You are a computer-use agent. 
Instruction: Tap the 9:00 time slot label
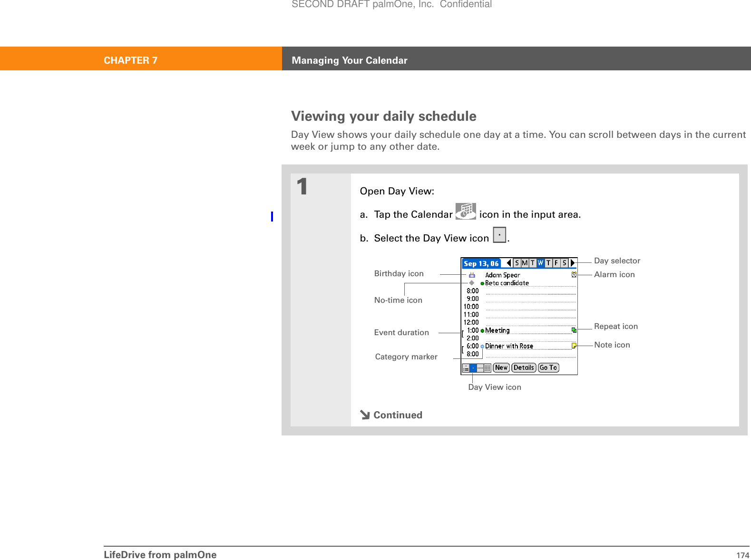[x=473, y=299]
